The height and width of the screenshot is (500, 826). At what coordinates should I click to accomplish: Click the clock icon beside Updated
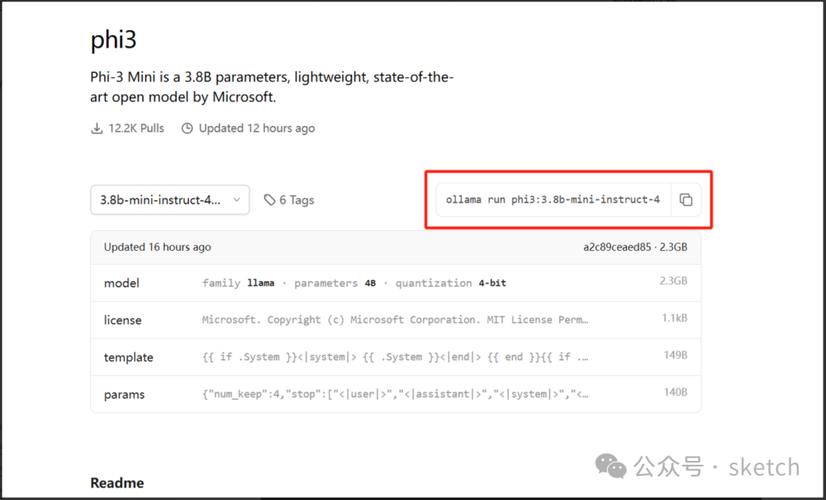(x=187, y=129)
